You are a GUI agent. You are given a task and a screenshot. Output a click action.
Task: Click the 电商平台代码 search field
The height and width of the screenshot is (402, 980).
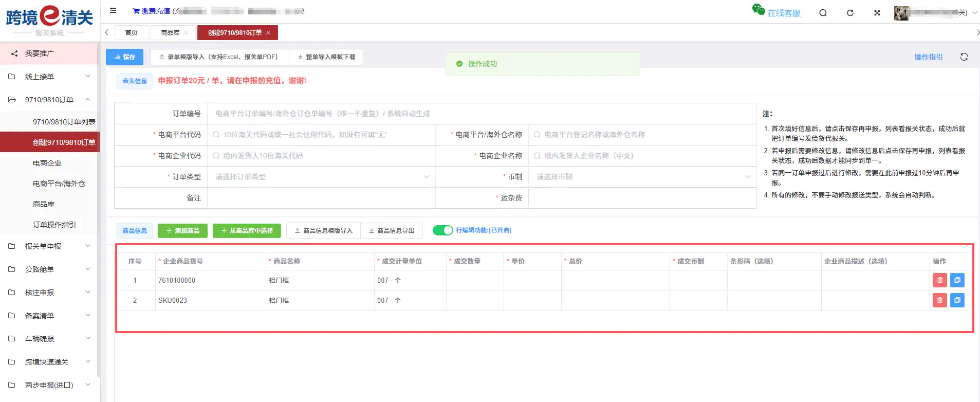click(x=321, y=135)
